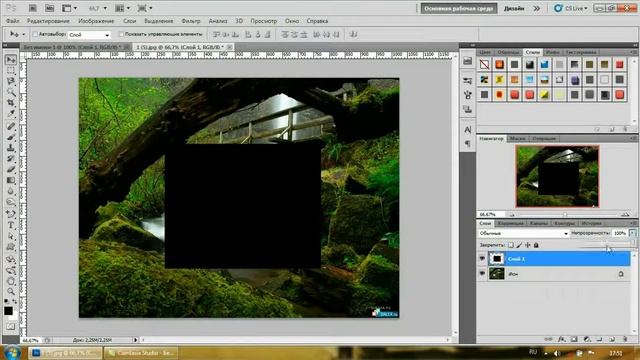Toggle lock image pixels brush icon
This screenshot has width=640, height=360.
519,245
